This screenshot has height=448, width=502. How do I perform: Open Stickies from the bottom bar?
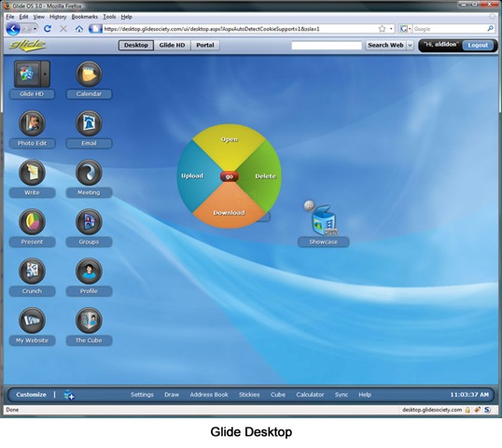click(x=249, y=395)
